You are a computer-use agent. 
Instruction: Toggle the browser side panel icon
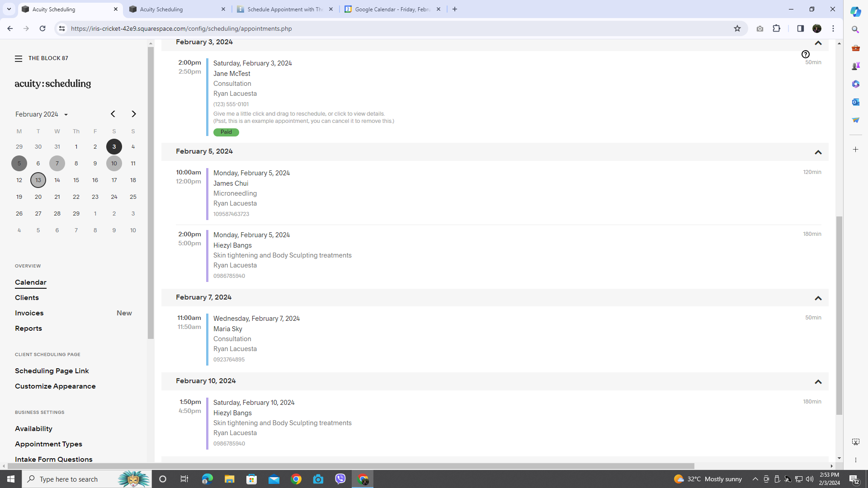pos(800,28)
